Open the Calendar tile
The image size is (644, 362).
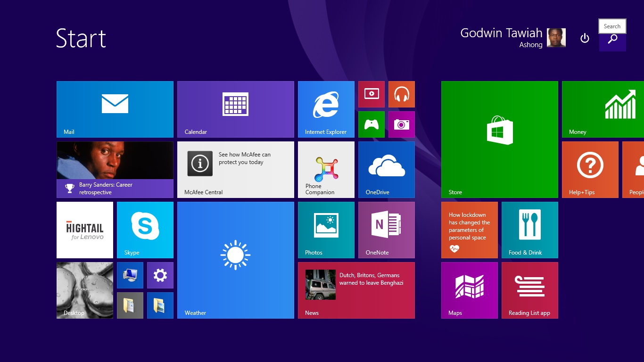pos(236,109)
